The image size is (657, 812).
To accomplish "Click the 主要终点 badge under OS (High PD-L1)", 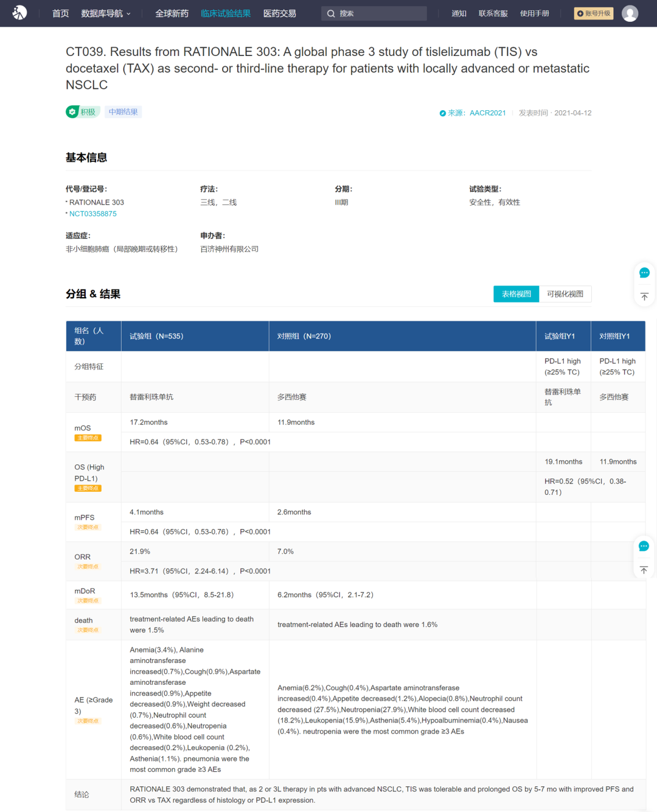I will coord(88,488).
